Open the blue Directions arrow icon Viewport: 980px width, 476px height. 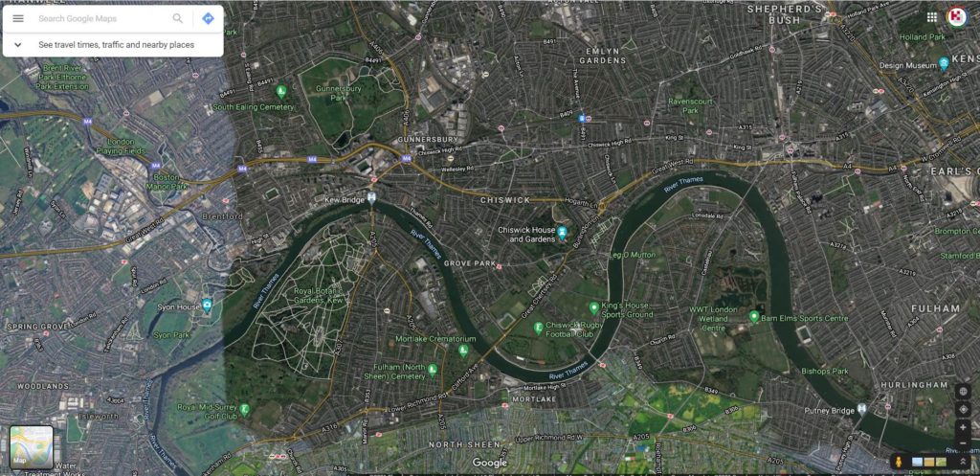pos(208,18)
